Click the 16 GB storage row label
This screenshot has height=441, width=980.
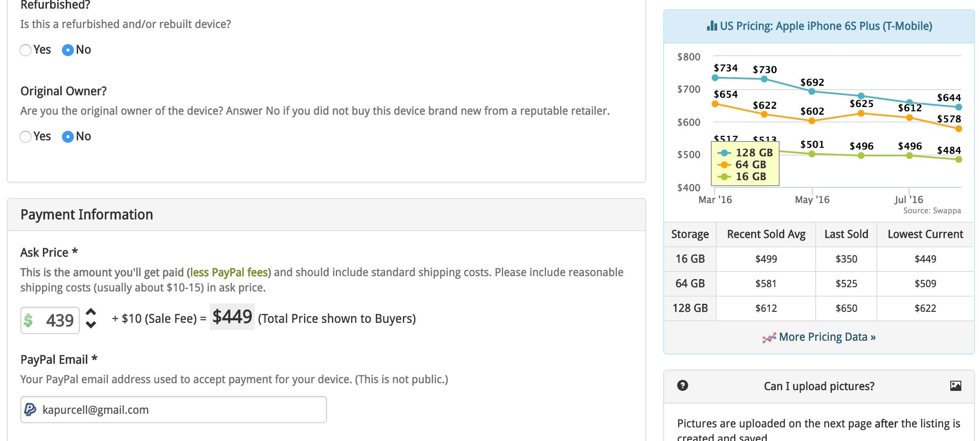tap(690, 259)
